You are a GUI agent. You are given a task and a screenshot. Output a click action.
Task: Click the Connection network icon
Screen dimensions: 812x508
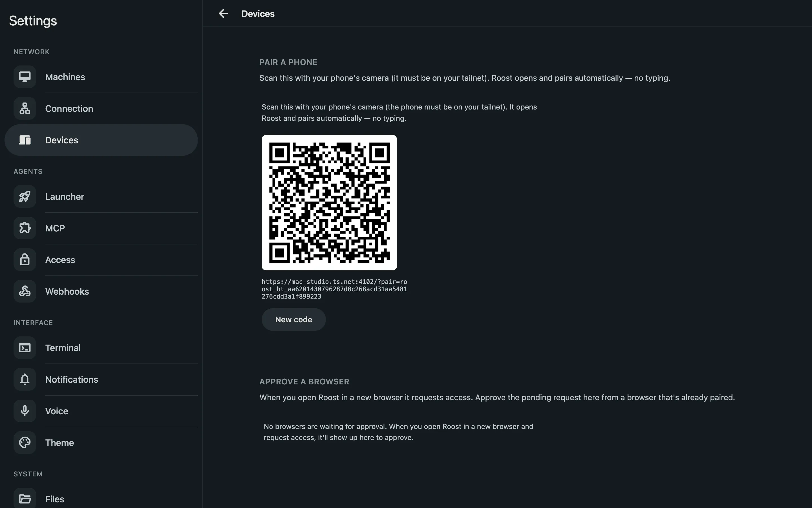(x=25, y=109)
